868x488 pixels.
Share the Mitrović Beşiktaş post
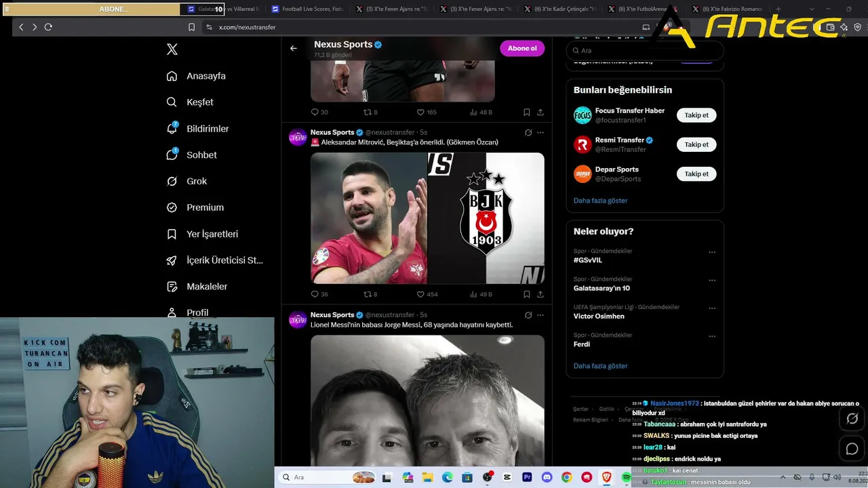[540, 294]
